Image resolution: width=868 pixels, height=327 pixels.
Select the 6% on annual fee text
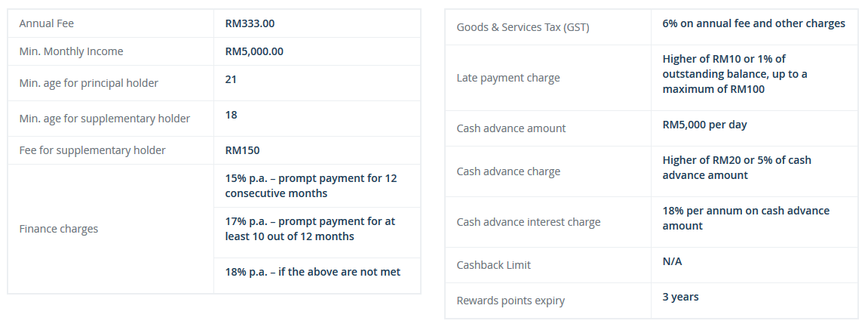coord(753,23)
